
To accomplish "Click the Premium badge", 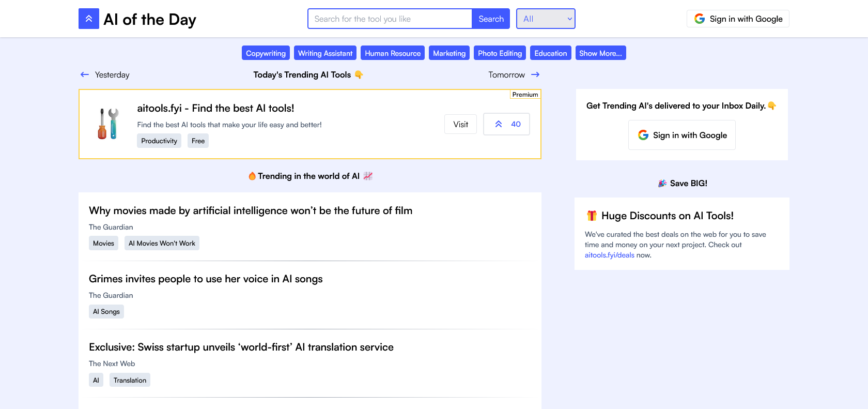I will 525,95.
